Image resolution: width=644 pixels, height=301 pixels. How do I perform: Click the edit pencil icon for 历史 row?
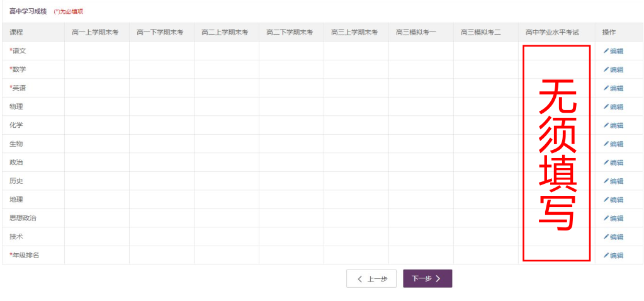point(606,181)
